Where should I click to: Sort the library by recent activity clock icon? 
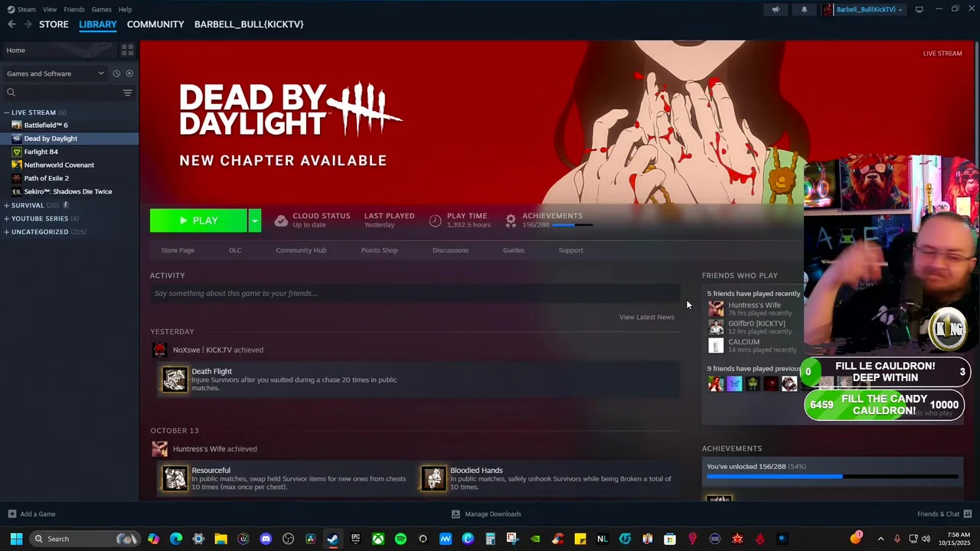[116, 73]
